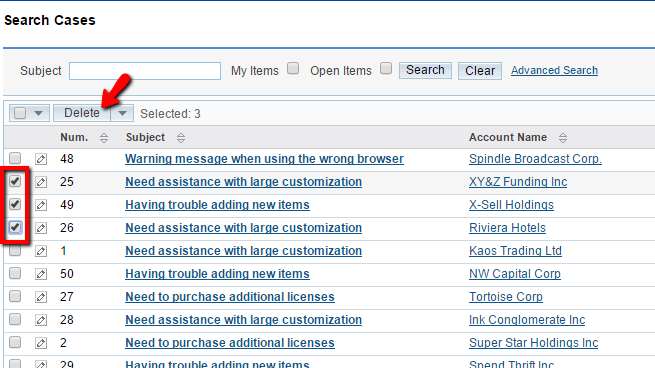The image size is (655, 368).
Task: Click case number 48 cell
Action: pyautogui.click(x=67, y=159)
